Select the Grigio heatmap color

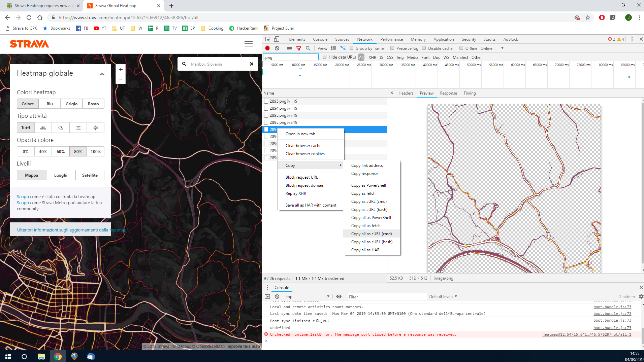pos(71,104)
